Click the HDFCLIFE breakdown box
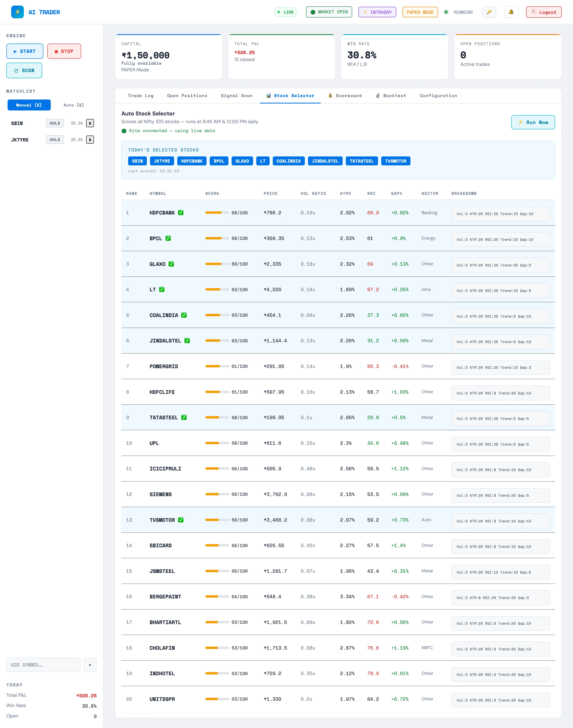 tap(501, 393)
